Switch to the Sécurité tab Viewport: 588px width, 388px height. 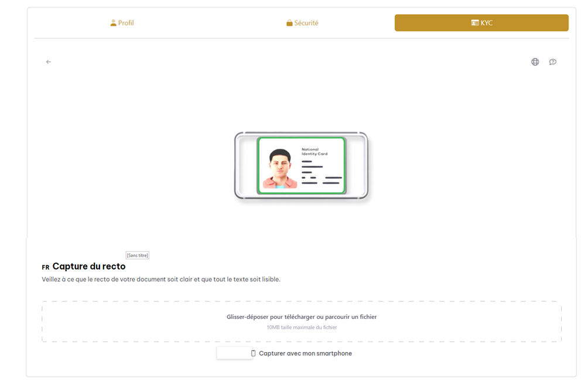pos(302,23)
